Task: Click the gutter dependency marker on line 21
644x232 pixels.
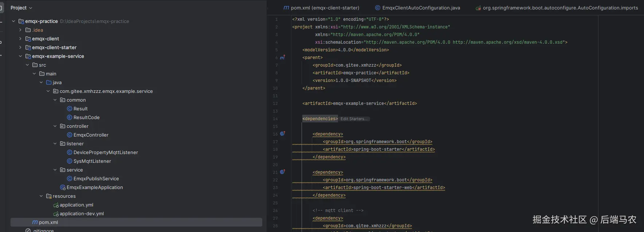Action: click(282, 172)
